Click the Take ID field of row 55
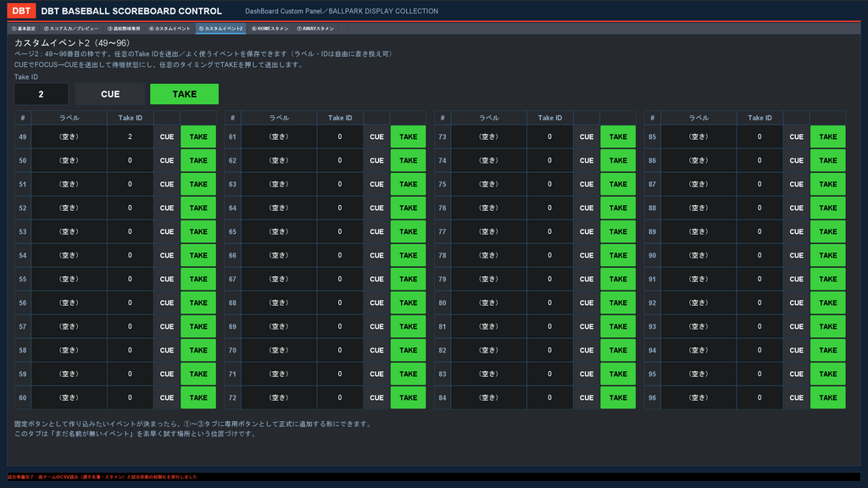 pos(130,280)
